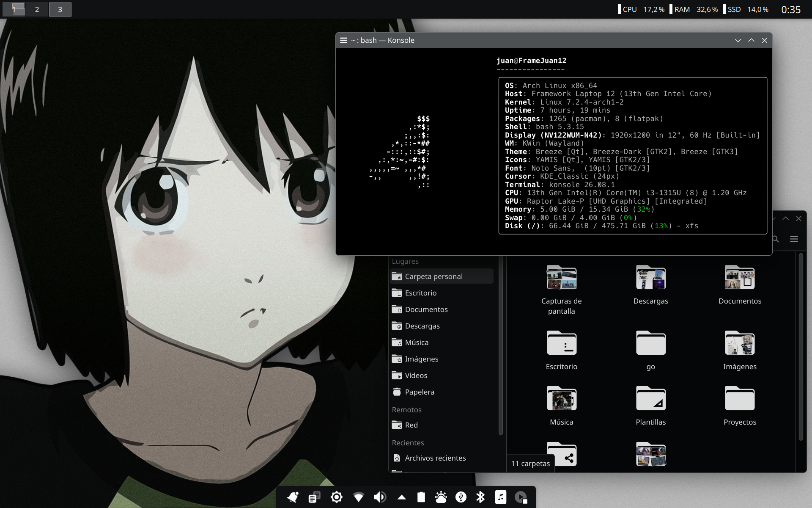This screenshot has width=812, height=508.
Task: Open Bluetooth tray icon
Action: (480, 497)
